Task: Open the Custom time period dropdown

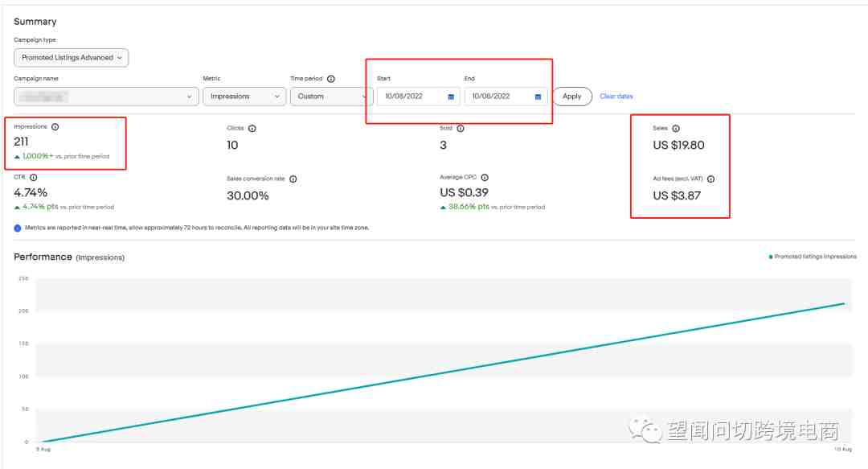Action: [x=331, y=97]
